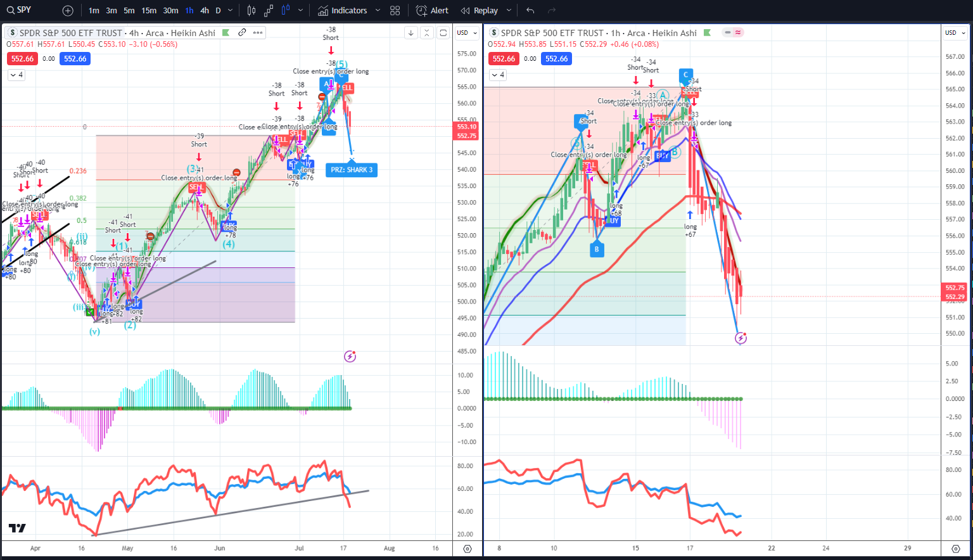Click the TradingView logo in 4h chart corner

pyautogui.click(x=17, y=528)
